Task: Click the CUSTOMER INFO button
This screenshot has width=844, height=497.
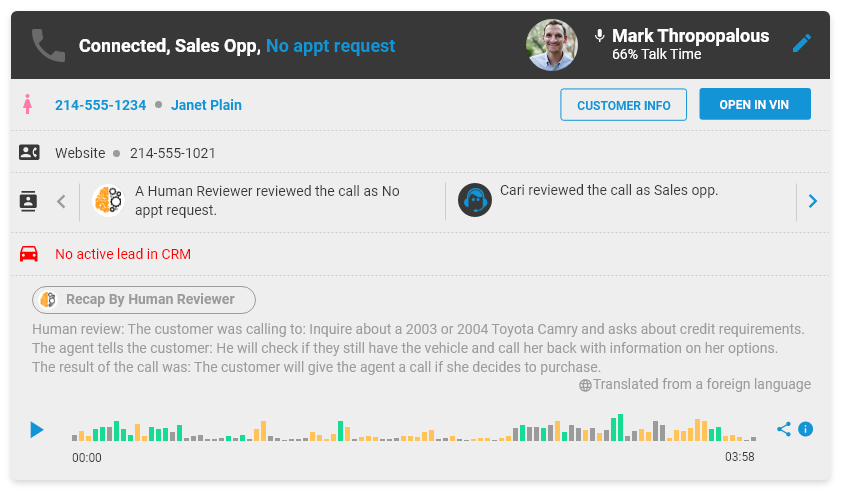Action: click(x=623, y=104)
